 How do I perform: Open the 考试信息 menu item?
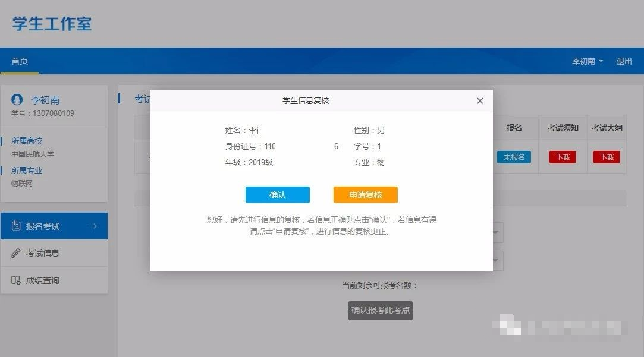43,253
